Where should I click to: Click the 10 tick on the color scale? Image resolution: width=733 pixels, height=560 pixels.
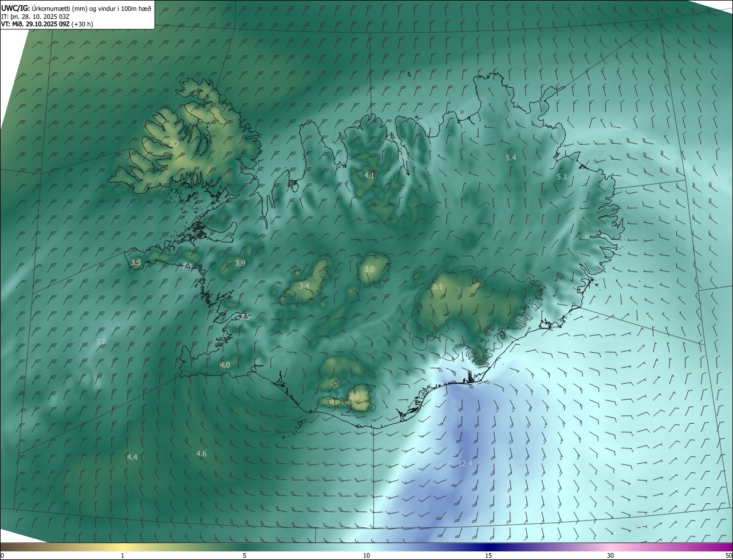pyautogui.click(x=366, y=555)
